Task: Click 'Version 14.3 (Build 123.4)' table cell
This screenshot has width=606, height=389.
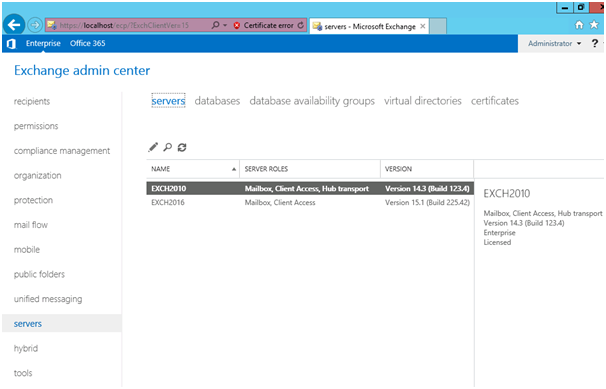Action: coord(427,189)
